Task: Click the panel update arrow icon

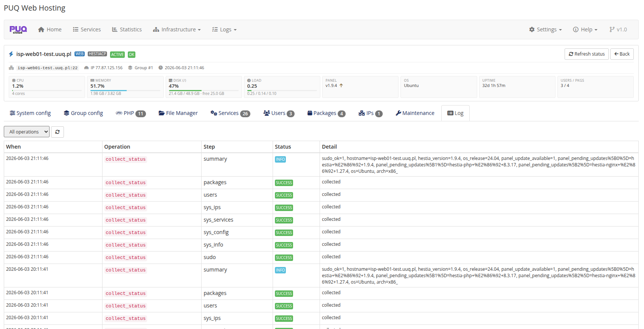Action: coord(341,85)
